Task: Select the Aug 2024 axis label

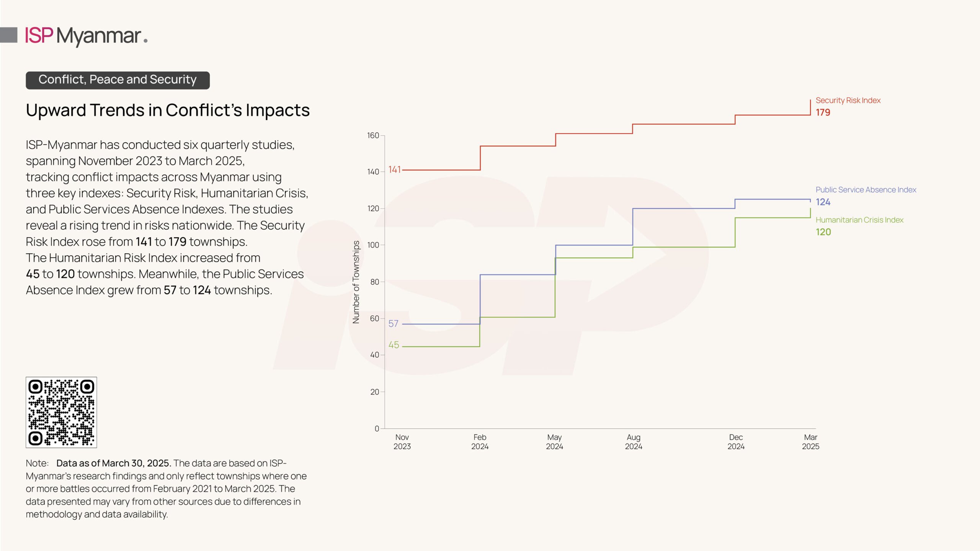Action: 634,442
